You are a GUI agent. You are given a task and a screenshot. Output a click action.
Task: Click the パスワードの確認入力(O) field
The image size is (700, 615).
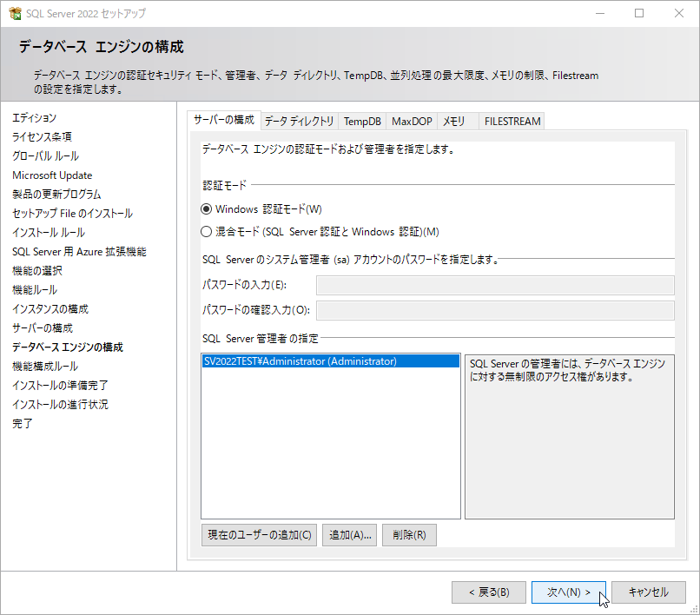click(x=495, y=310)
